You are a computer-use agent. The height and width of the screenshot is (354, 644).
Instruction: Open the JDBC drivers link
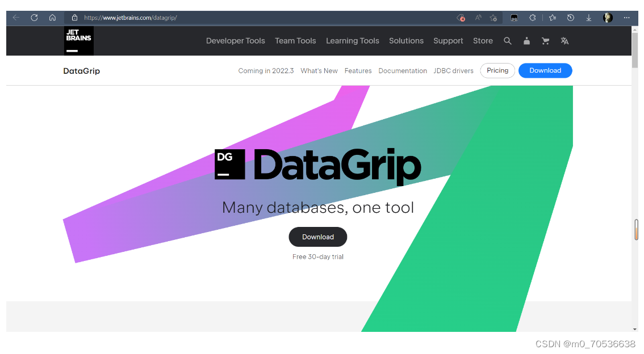point(453,71)
